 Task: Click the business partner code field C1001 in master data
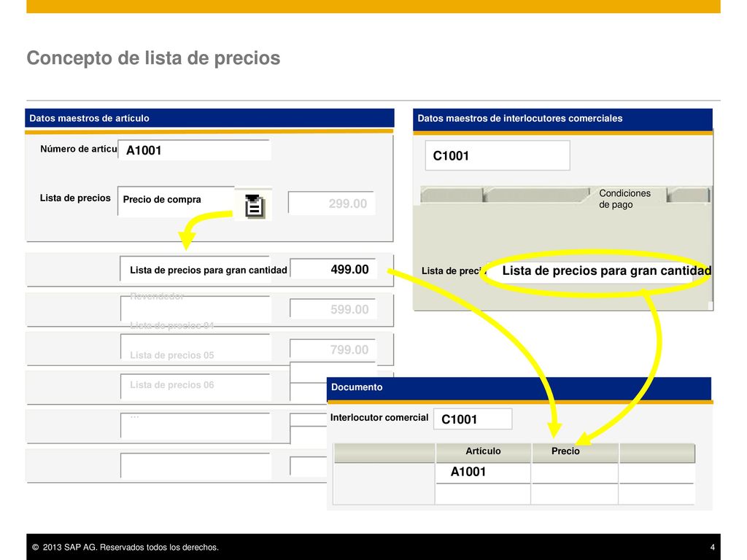click(x=498, y=155)
